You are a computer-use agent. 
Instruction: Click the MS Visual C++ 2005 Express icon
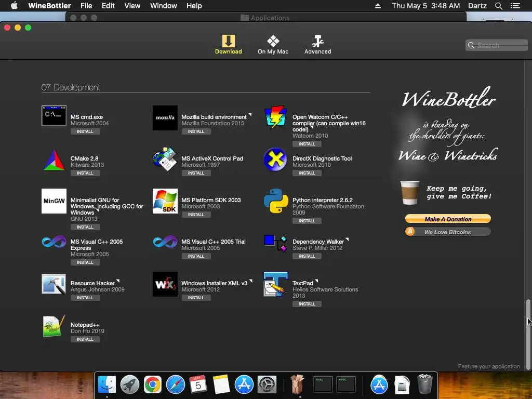(x=54, y=242)
